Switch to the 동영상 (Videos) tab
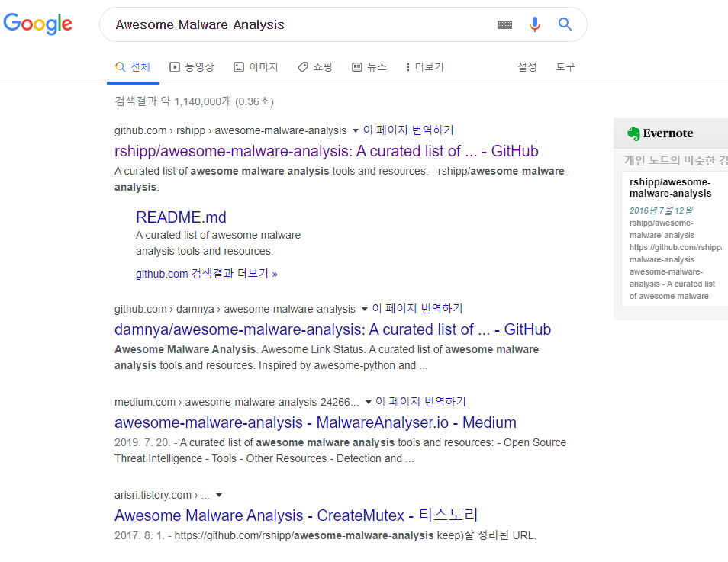The width and height of the screenshot is (728, 562). point(192,67)
